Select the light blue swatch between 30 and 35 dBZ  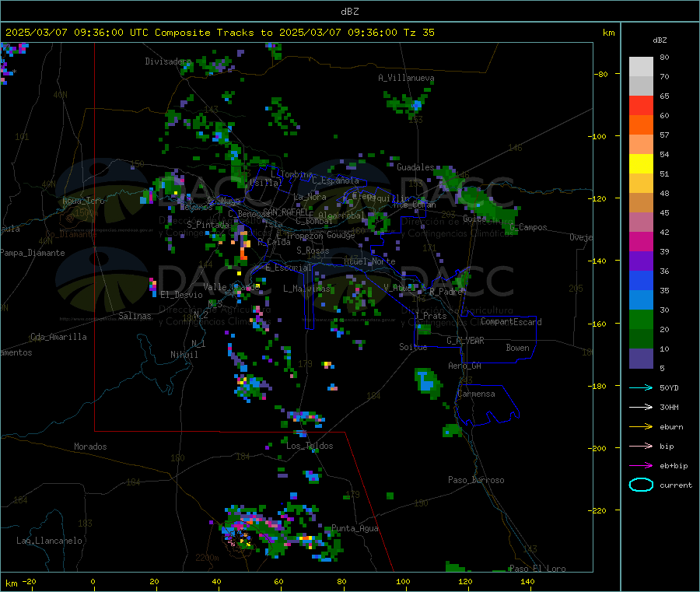[641, 300]
